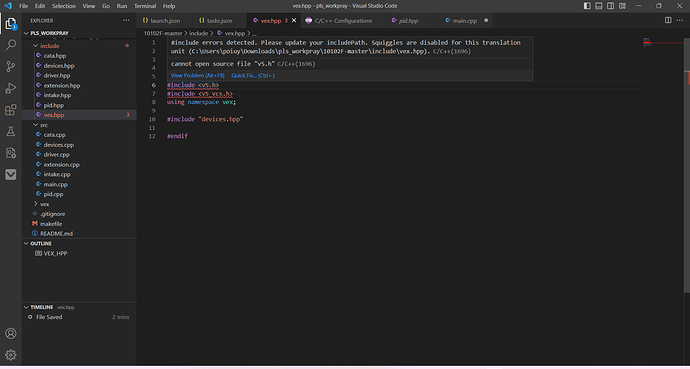690x369 pixels.
Task: Open the Terminal menu
Action: click(145, 6)
